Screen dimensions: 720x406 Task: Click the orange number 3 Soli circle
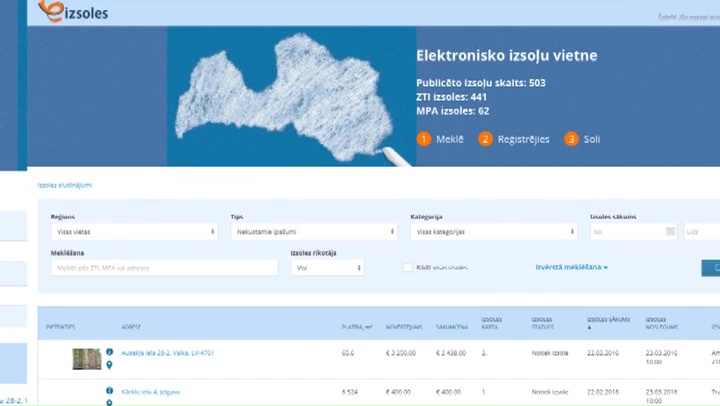(571, 139)
